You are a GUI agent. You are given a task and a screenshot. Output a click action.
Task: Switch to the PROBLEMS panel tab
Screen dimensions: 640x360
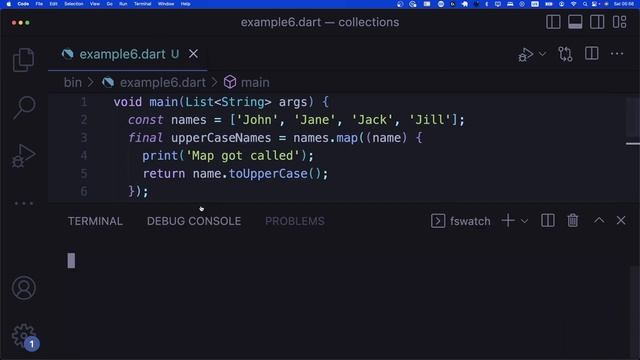(x=295, y=221)
